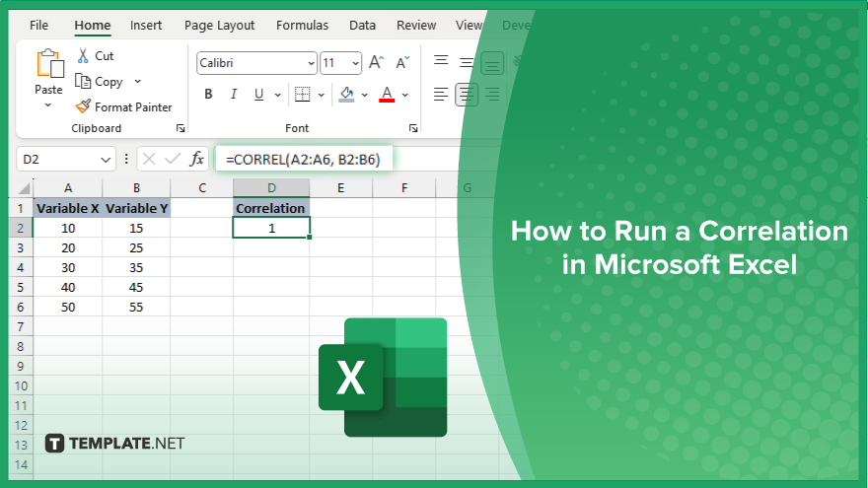
Task: Apply fill color bucket
Action: click(x=346, y=94)
